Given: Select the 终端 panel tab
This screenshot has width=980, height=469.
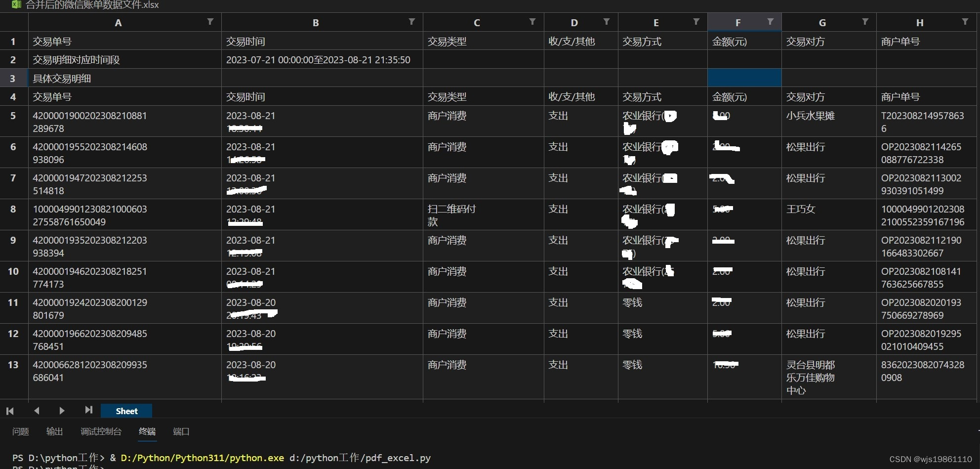Looking at the screenshot, I should click(x=147, y=431).
